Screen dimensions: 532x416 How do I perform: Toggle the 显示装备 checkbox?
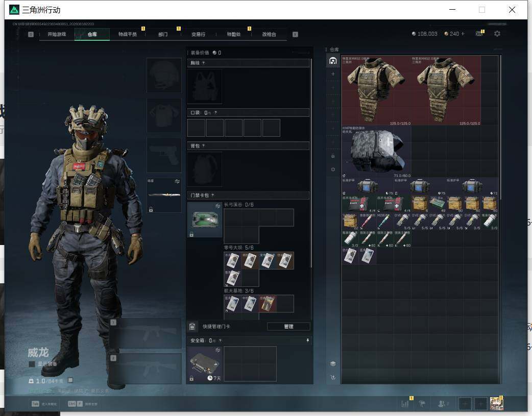click(32, 364)
